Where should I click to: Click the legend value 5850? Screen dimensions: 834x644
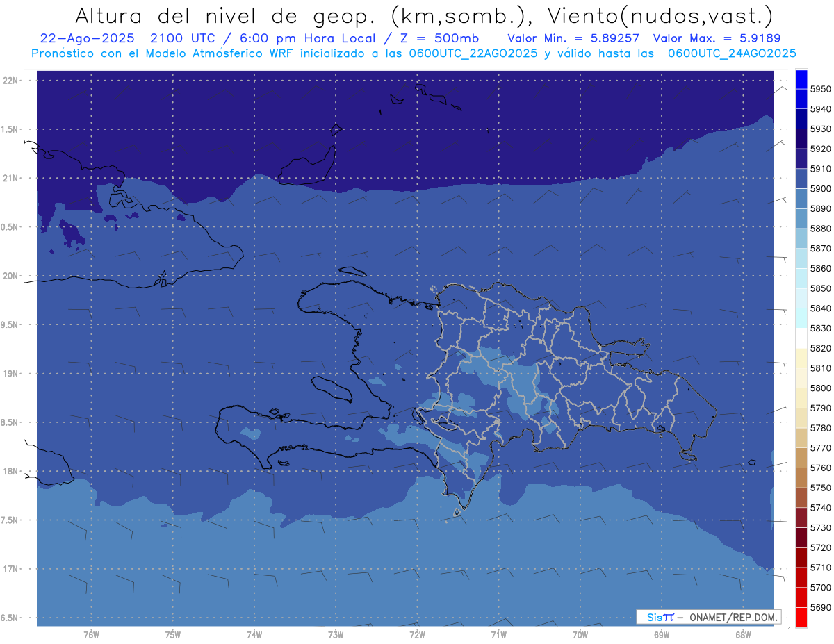(x=820, y=288)
